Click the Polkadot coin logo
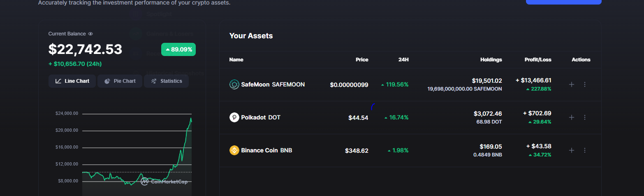 coord(234,117)
